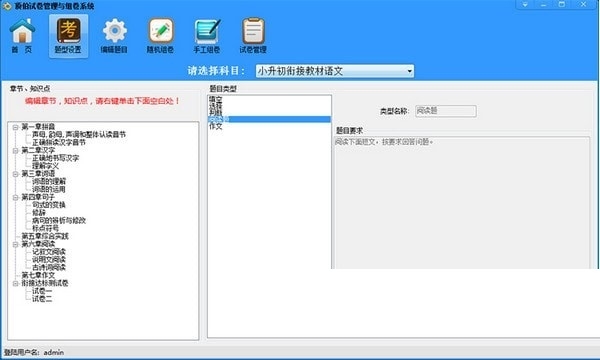
Task: Select 病句的辨析与修改 tree item
Action: [x=59, y=221]
